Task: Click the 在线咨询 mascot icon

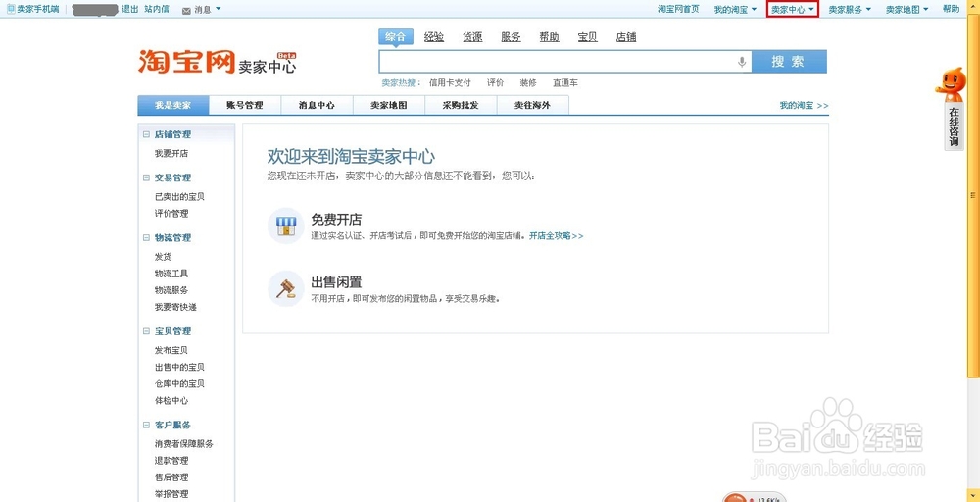Action: 950,85
